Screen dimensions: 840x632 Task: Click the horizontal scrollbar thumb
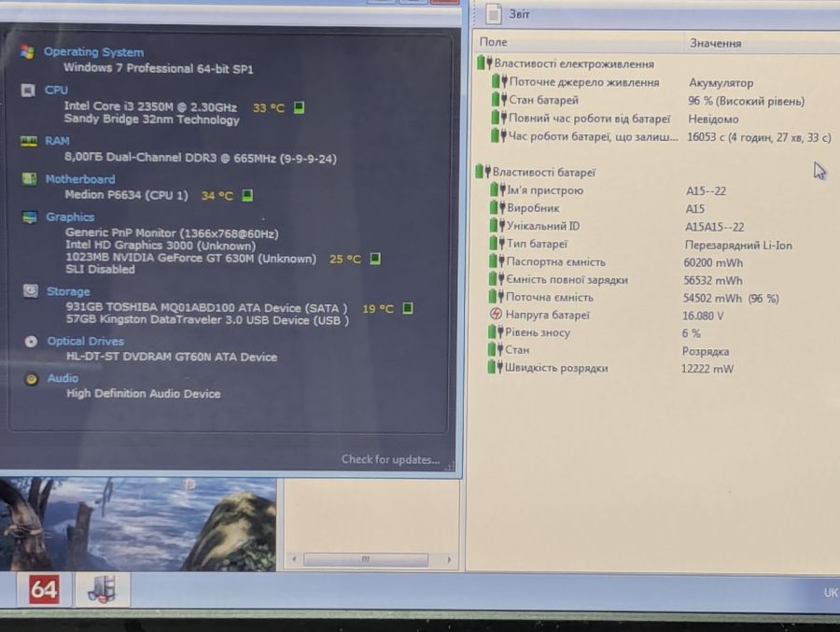point(366,559)
